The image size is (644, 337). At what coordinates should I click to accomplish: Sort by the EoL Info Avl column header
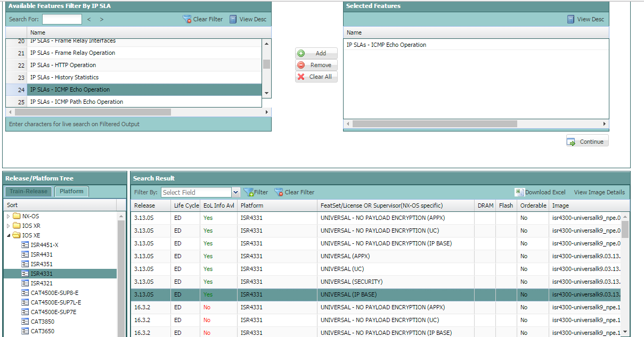pyautogui.click(x=218, y=206)
